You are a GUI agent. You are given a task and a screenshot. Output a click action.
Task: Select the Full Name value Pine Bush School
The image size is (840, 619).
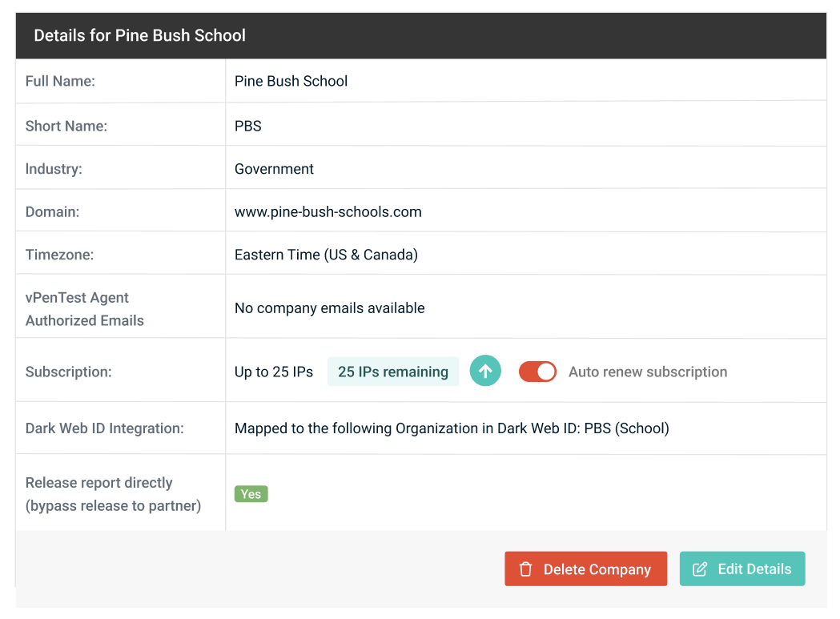point(291,81)
